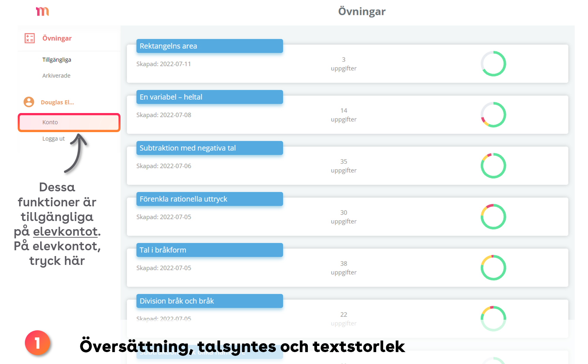Expand the Douglas El... user section
Screen dimensions: 588x364
[57, 102]
